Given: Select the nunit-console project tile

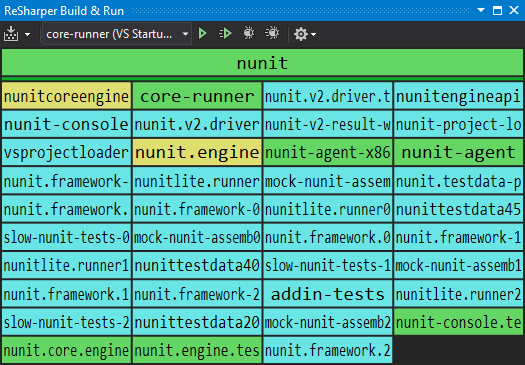Looking at the screenshot, I should point(66,124).
